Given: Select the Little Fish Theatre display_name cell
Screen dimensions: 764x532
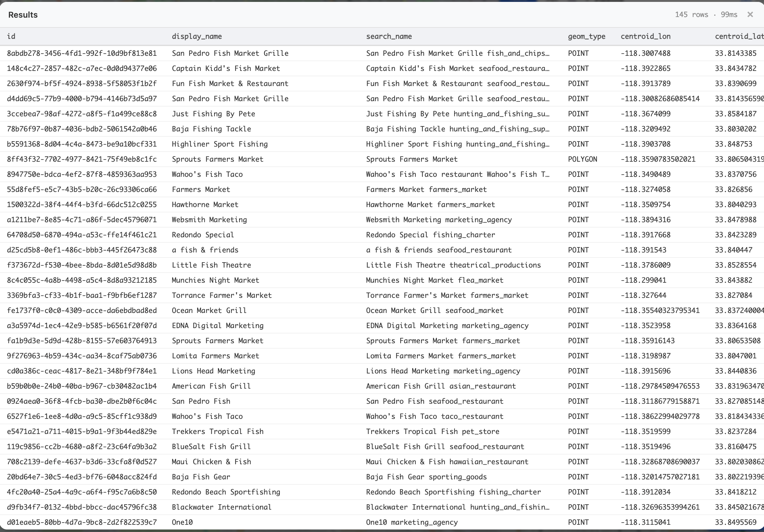Looking at the screenshot, I should pyautogui.click(x=212, y=265).
